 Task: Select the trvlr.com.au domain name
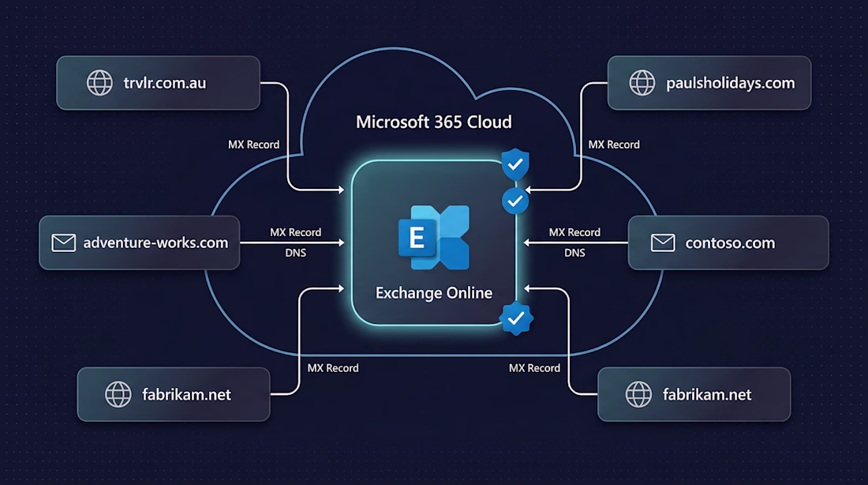[165, 83]
